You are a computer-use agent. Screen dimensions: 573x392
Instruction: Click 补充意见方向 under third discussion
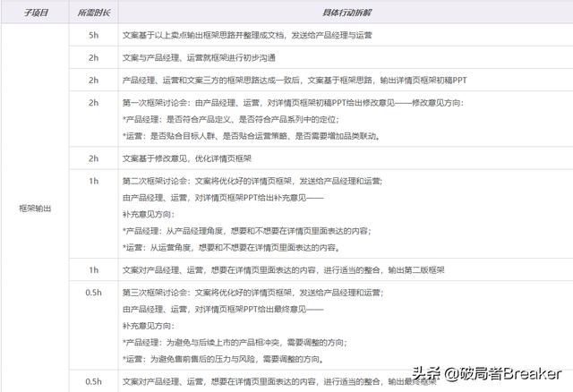[x=149, y=326]
